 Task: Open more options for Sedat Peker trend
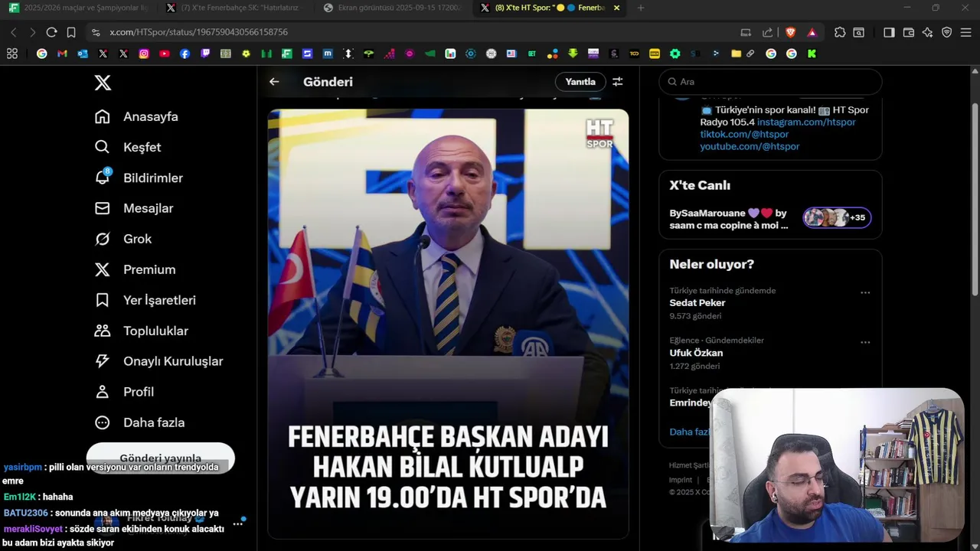865,292
